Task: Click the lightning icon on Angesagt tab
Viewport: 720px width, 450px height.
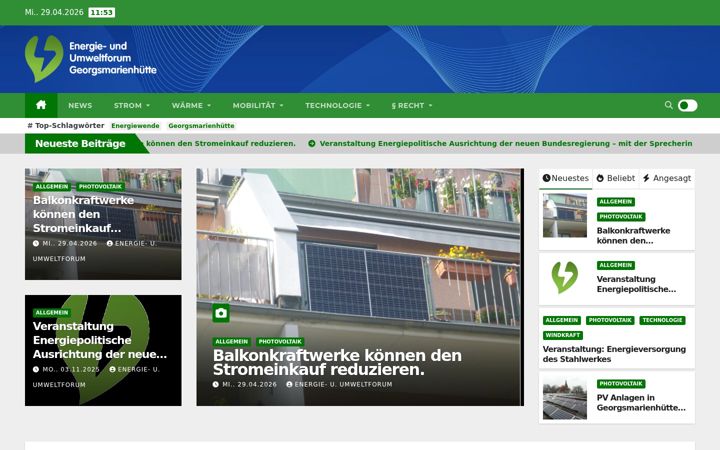Action: pos(646,178)
